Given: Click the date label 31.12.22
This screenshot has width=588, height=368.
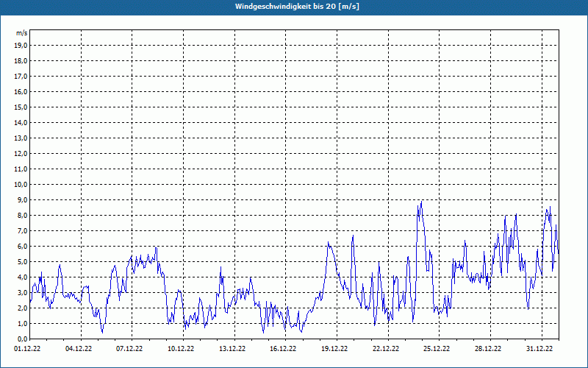Looking at the screenshot, I should tap(539, 349).
